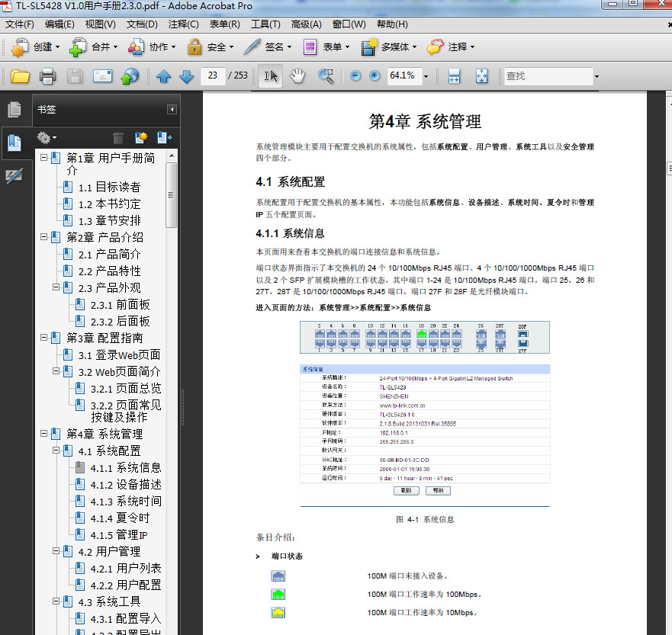Collapse the 第4章 系统管理 bookmark
Image resolution: width=672 pixels, height=635 pixels.
(x=43, y=433)
